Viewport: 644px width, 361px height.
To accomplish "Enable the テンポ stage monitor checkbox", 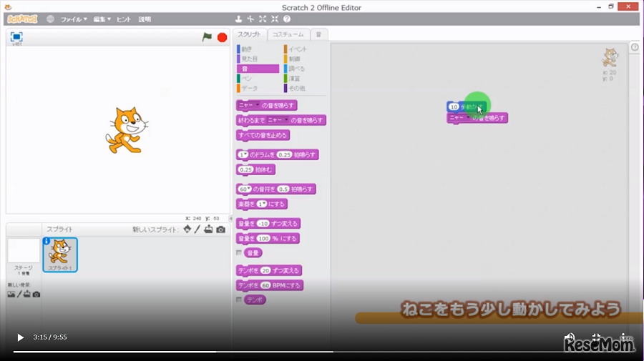I will (x=239, y=300).
